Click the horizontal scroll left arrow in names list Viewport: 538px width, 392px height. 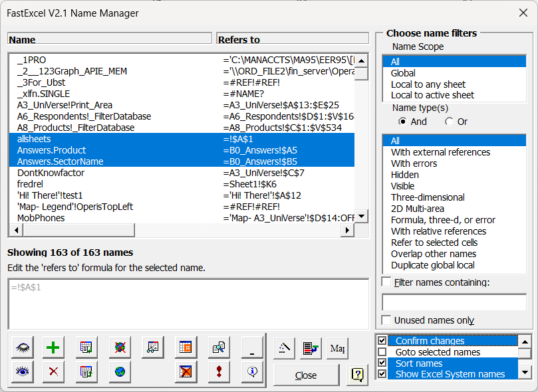pyautogui.click(x=16, y=230)
